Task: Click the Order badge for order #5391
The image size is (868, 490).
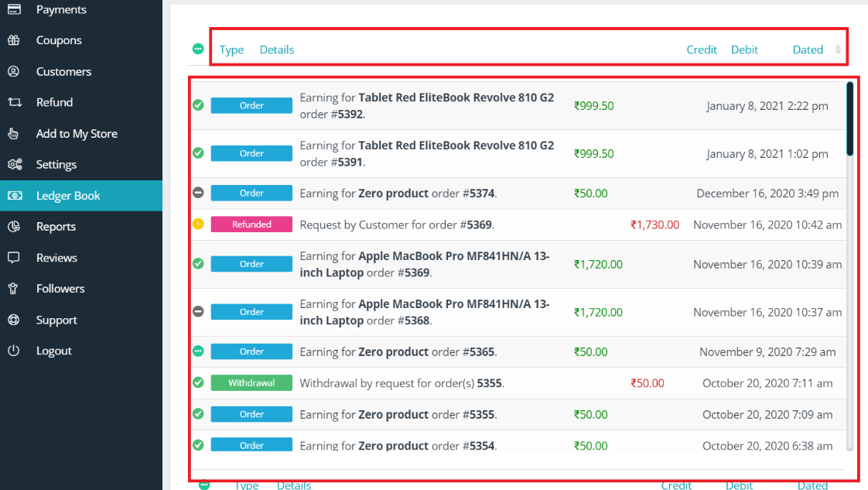Action: 251,153
